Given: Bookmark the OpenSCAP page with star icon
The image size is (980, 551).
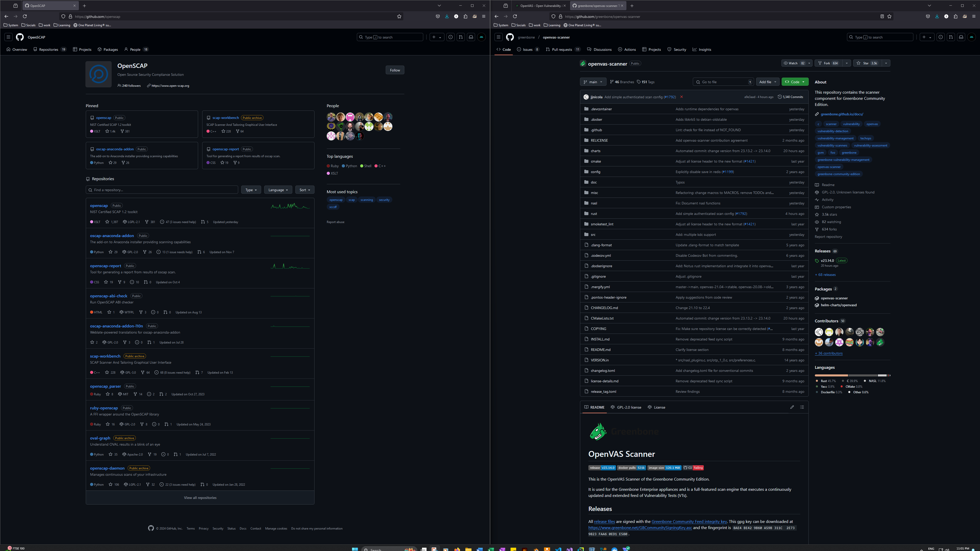Looking at the screenshot, I should coord(399,16).
